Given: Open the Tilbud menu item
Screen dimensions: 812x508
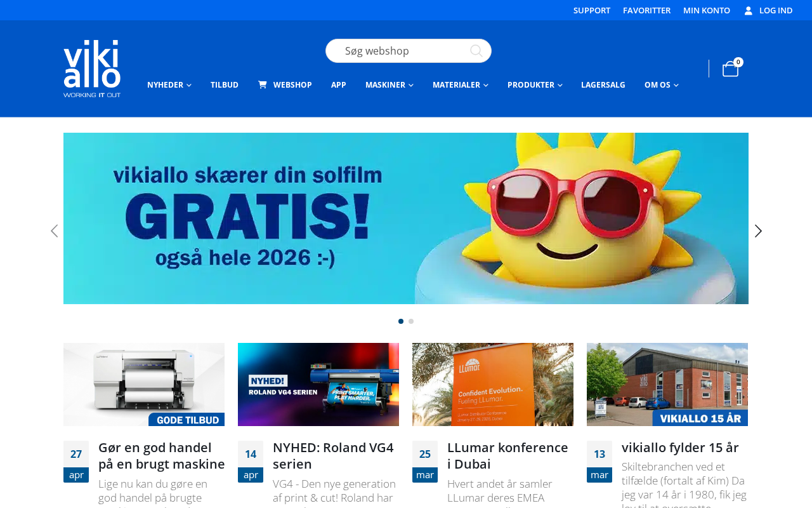Looking at the screenshot, I should (225, 85).
